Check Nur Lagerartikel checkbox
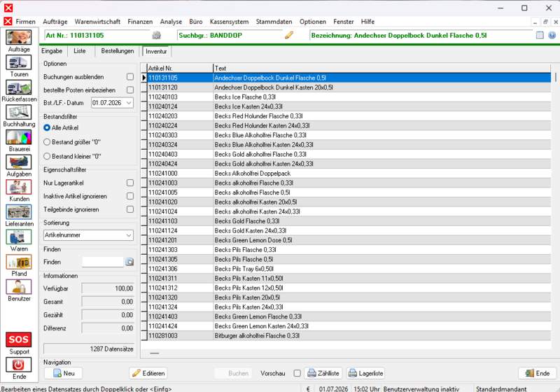560x392 pixels. [130, 183]
